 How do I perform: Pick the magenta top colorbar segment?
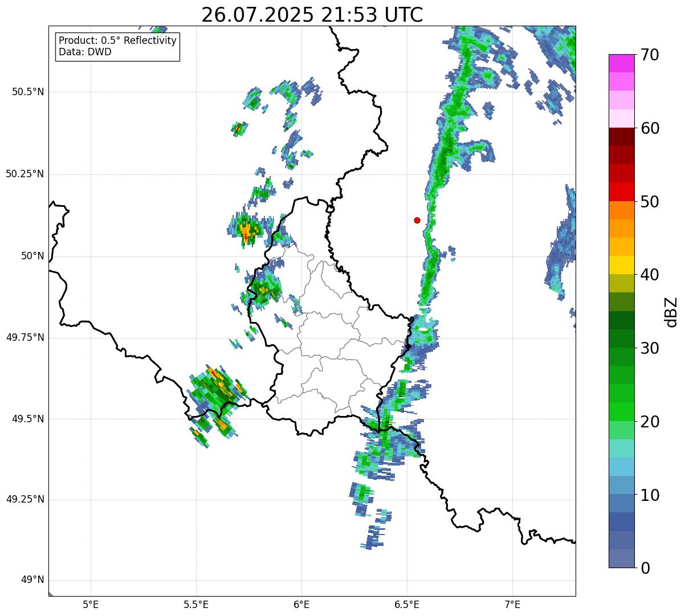coord(621,63)
